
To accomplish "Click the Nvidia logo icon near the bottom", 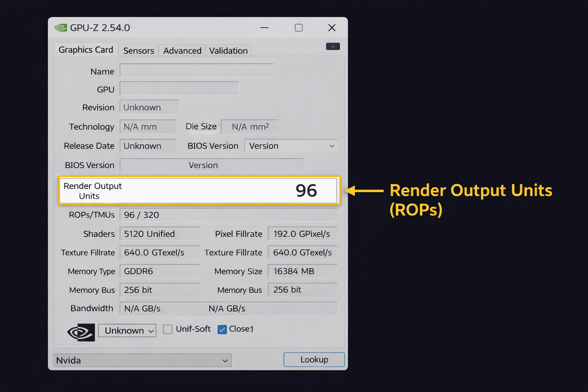I will click(80, 332).
